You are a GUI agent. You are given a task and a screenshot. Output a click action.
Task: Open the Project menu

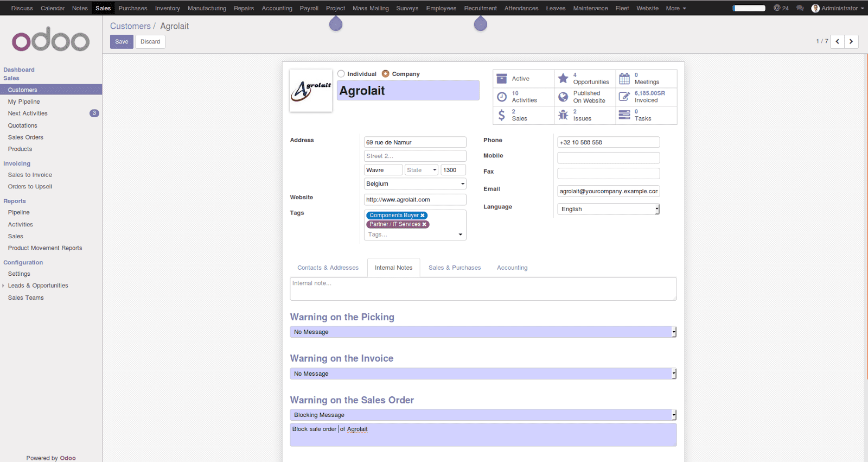click(335, 8)
